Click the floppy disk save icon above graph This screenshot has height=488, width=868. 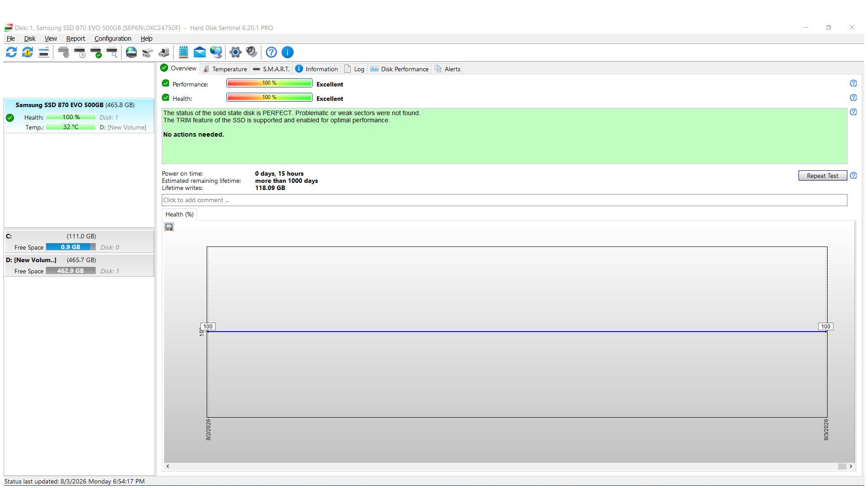click(169, 227)
